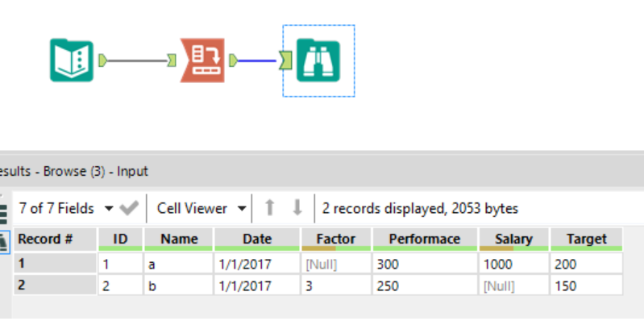
Task: Select the [Null] Salary cell in row 2
Action: pyautogui.click(x=513, y=286)
